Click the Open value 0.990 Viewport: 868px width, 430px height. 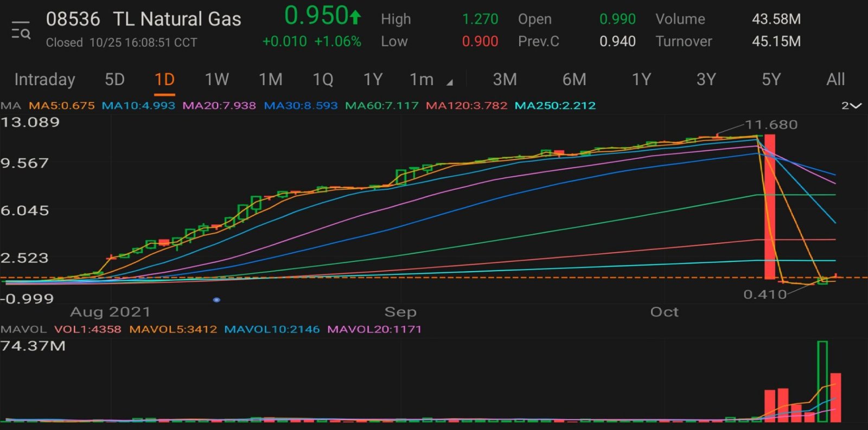point(617,19)
